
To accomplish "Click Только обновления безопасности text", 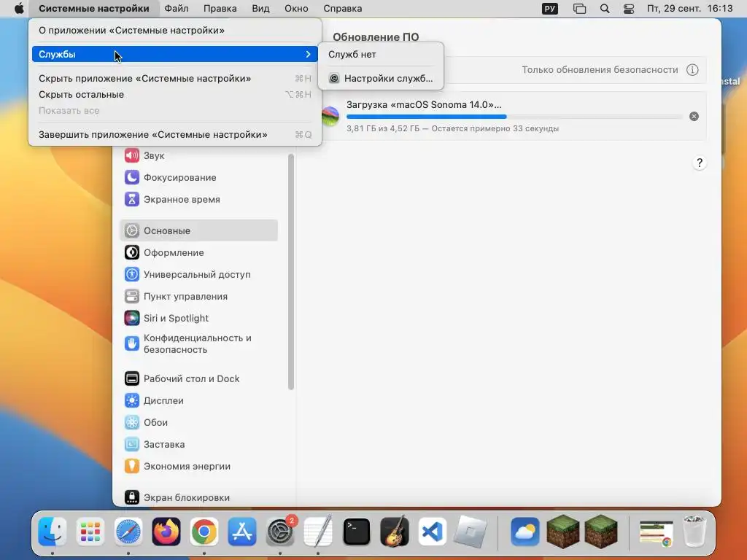I will (600, 70).
